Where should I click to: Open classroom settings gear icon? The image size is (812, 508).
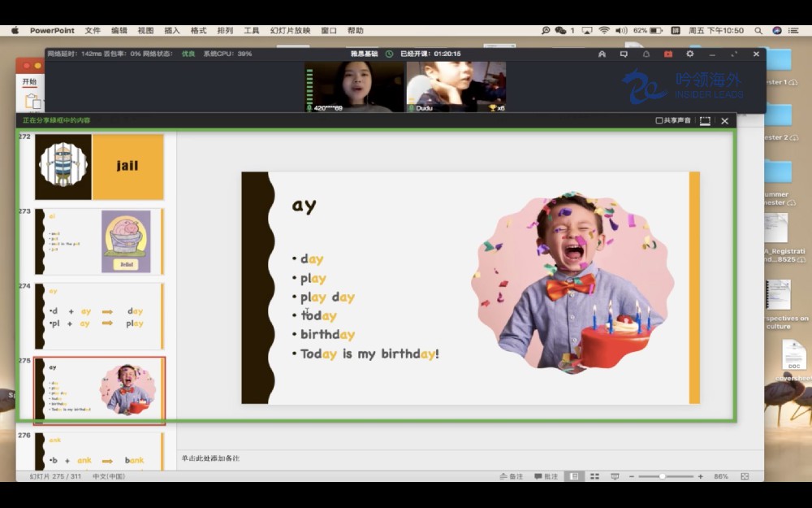tap(690, 54)
